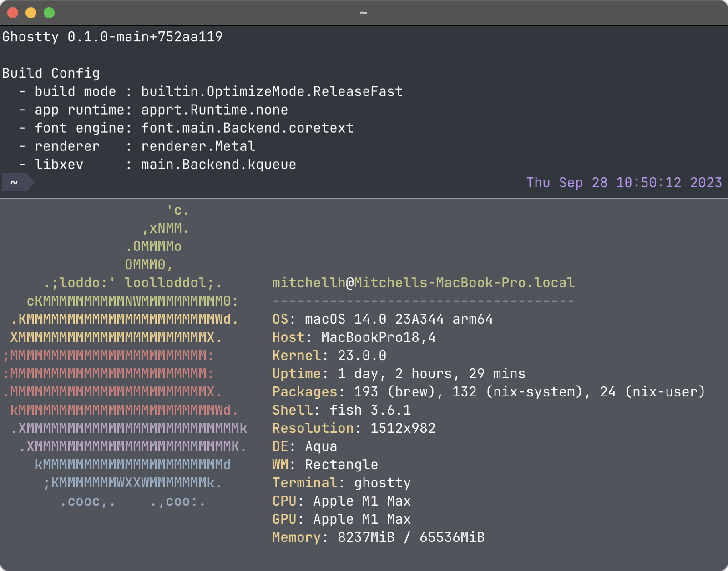Click the Memory usage line
This screenshot has height=571, width=728.
point(378,537)
